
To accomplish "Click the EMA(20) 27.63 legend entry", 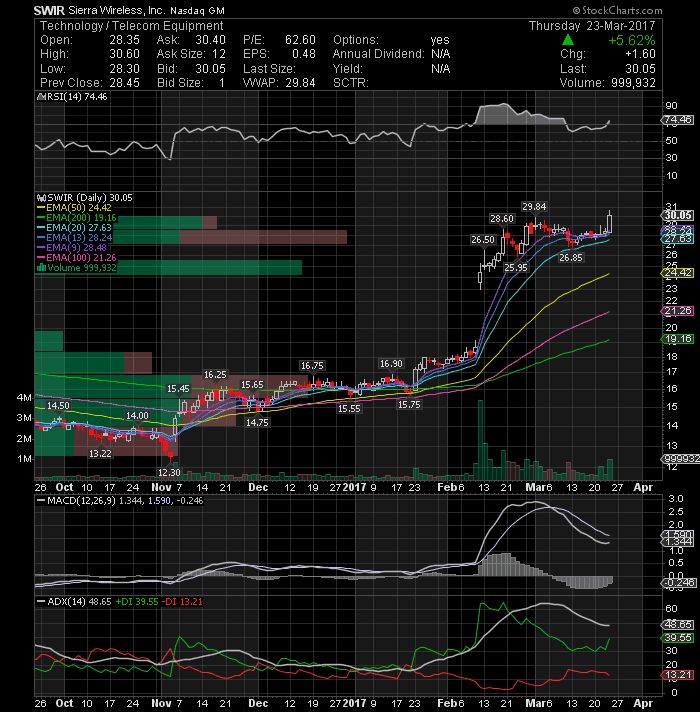I will (79, 228).
